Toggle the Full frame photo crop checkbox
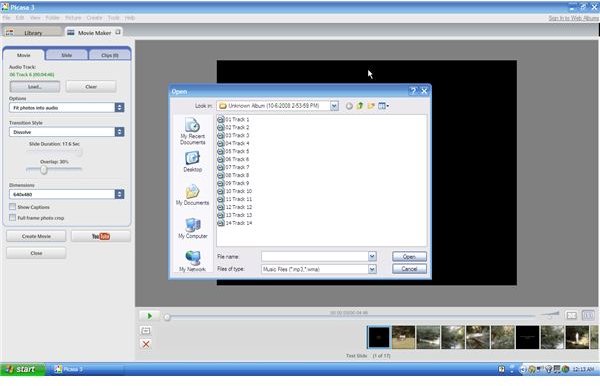 click(x=13, y=218)
